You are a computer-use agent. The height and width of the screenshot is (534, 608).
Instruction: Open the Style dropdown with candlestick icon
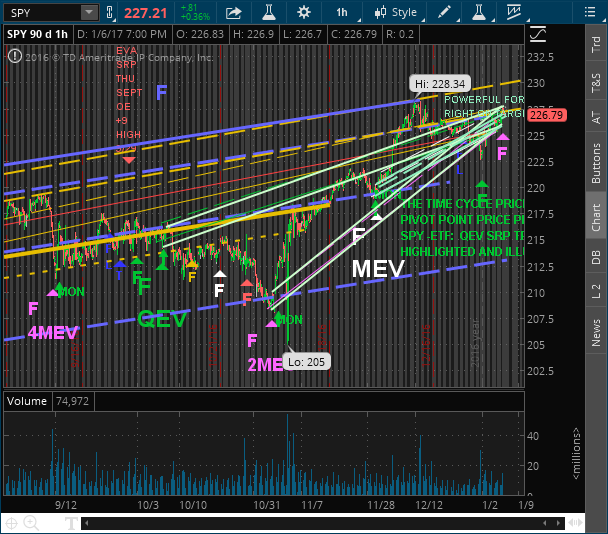(396, 13)
